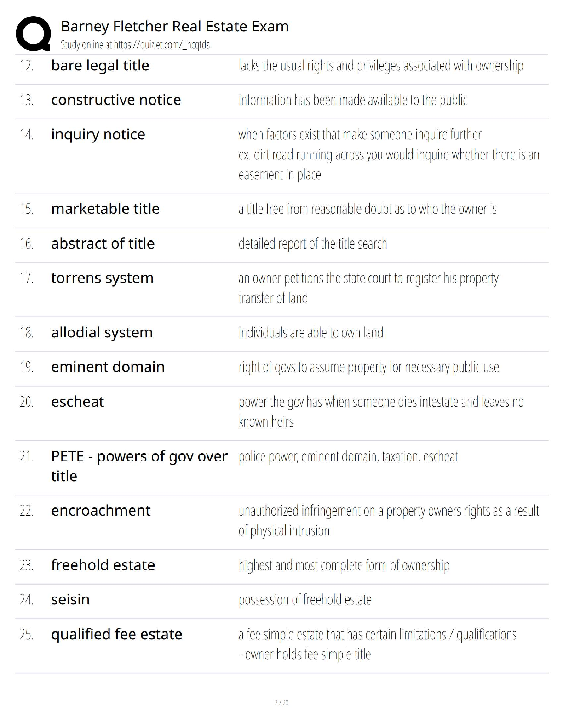Image resolution: width=563 pixels, height=728 pixels.
Task: Click definition 'possession of freehold estate'
Action: coord(305,600)
